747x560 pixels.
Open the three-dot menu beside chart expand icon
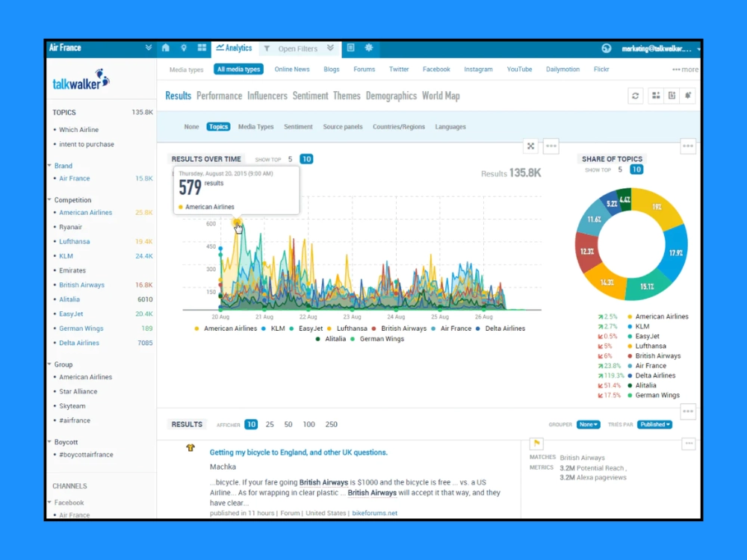click(x=551, y=146)
